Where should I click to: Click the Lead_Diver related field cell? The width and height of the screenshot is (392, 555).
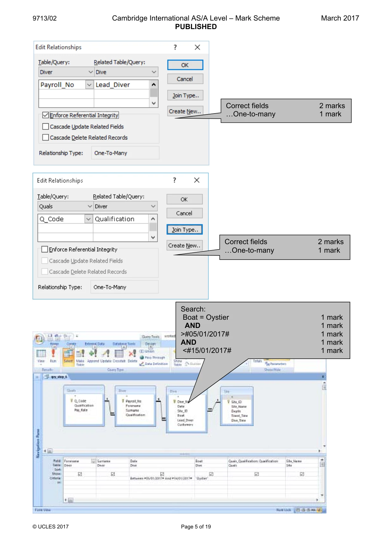coord(122,85)
